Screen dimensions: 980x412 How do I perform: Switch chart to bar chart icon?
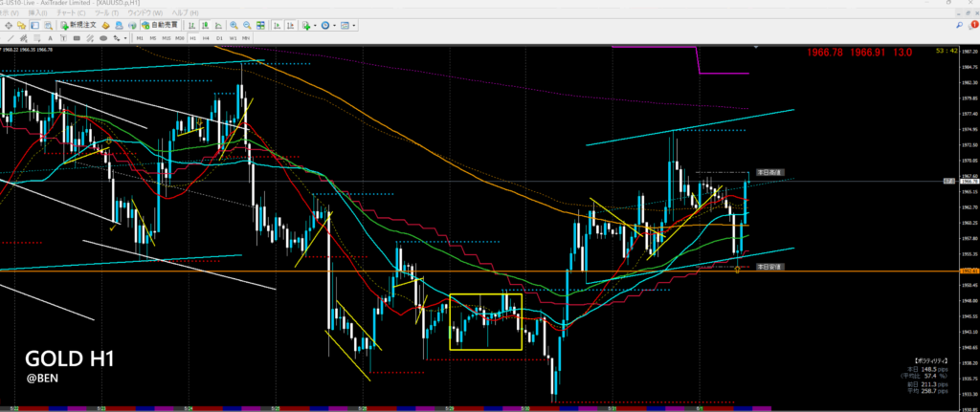(x=191, y=25)
